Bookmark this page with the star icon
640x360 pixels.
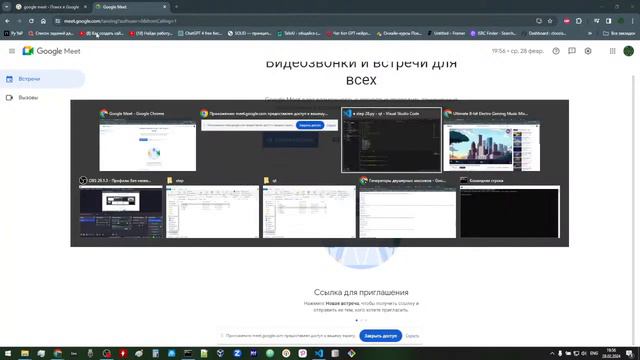click(550, 21)
